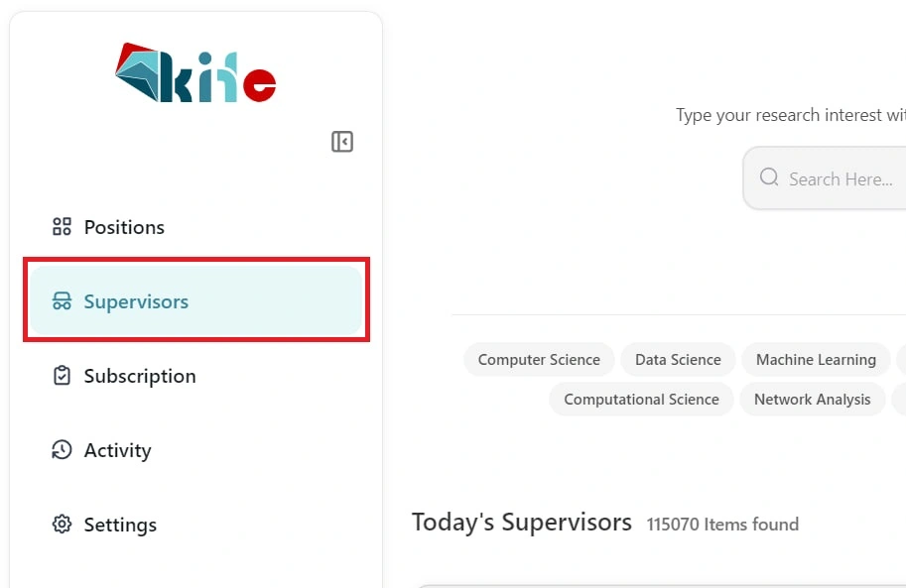The image size is (906, 588).
Task: Pick the Computational Science tag
Action: pyautogui.click(x=641, y=400)
